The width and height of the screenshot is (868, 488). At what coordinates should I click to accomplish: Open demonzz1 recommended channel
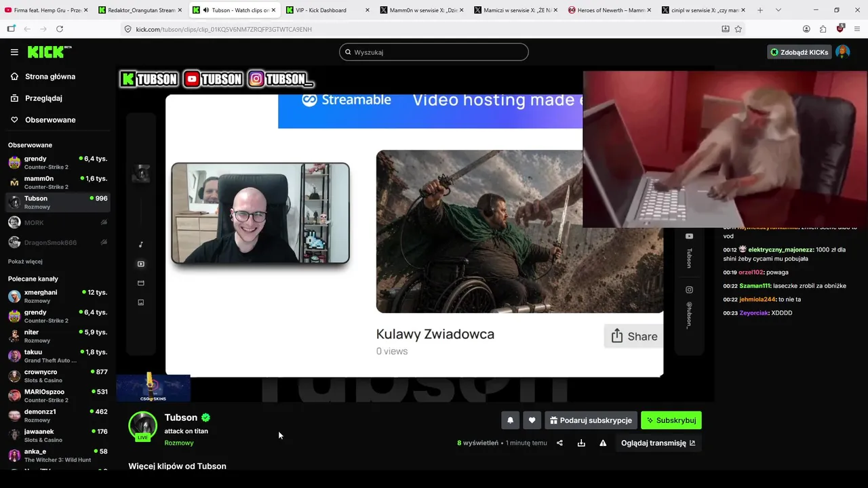click(x=58, y=415)
